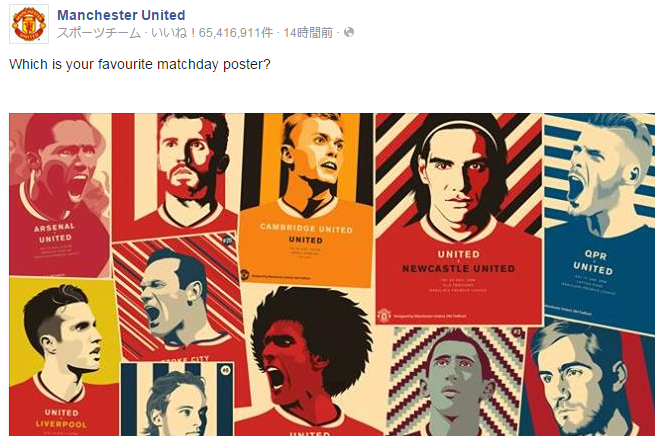Click the Manchester United crest profile picture

(29, 24)
